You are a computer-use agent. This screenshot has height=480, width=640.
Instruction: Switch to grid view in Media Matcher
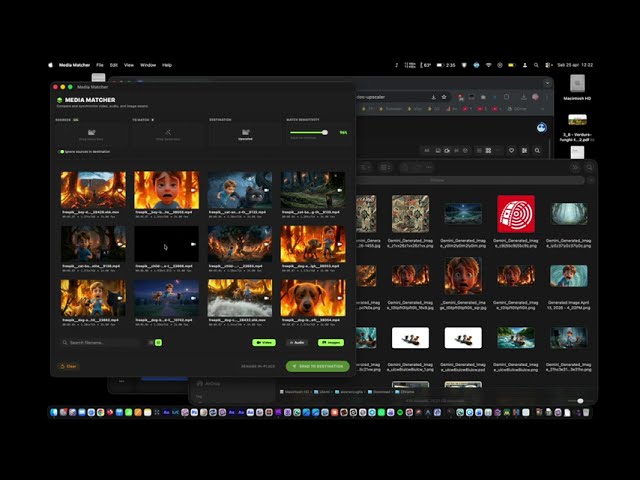coord(158,342)
